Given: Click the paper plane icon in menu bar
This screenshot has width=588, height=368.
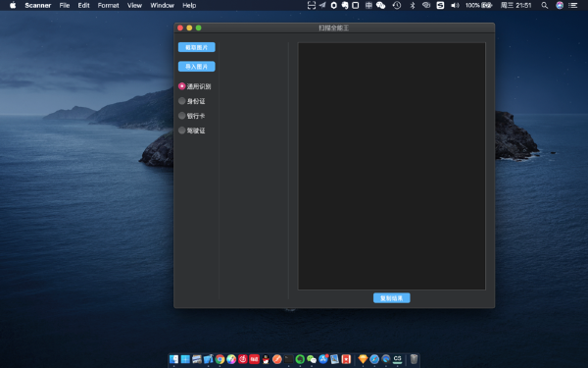Looking at the screenshot, I should click(x=322, y=5).
